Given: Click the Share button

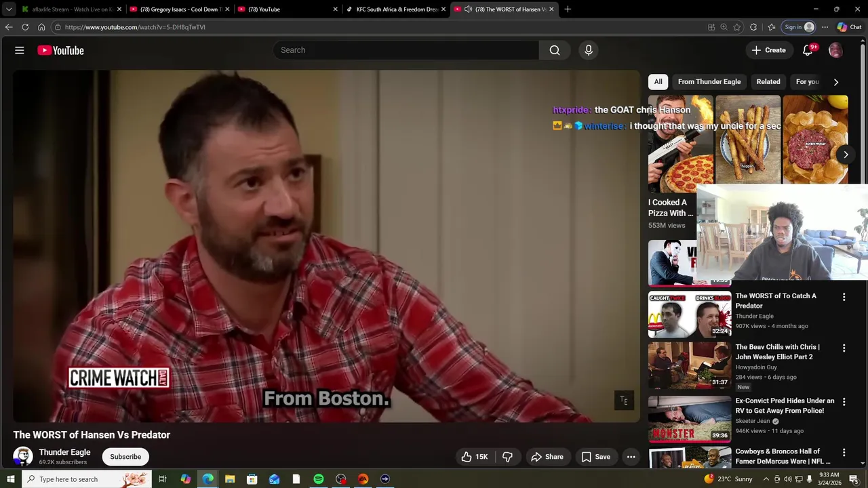Looking at the screenshot, I should point(547,457).
